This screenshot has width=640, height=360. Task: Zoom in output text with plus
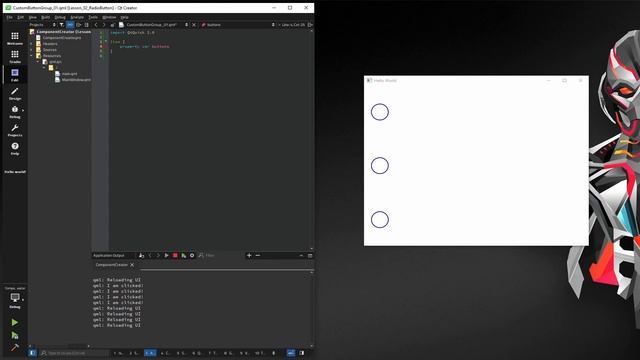coord(249,256)
